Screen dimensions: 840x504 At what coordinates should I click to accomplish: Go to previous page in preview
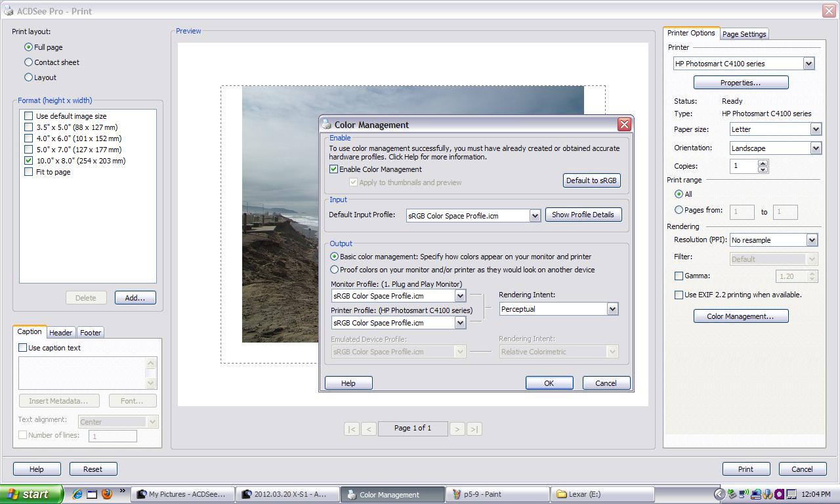[x=369, y=429]
